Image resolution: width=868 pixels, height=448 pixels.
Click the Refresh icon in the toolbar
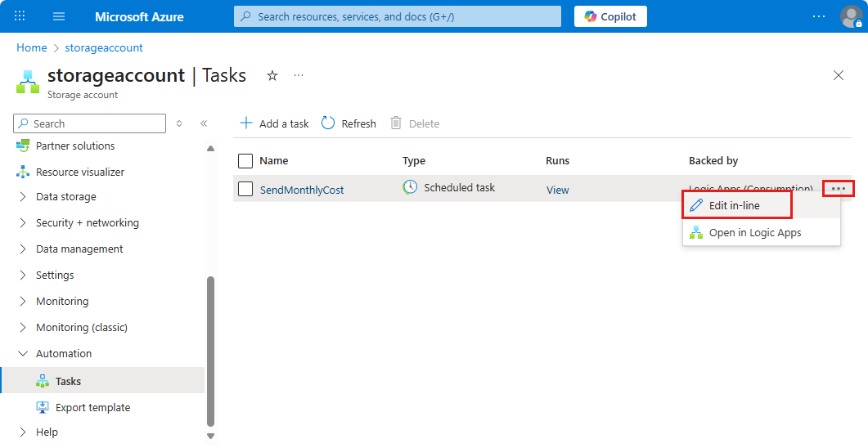[x=328, y=123]
